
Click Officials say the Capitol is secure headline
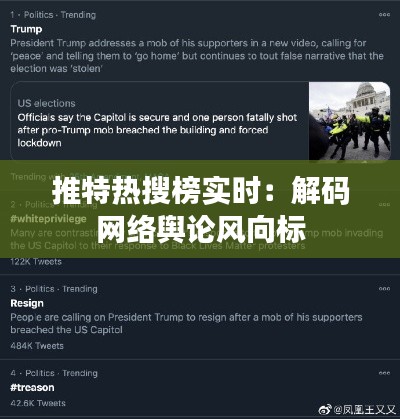coord(157,130)
